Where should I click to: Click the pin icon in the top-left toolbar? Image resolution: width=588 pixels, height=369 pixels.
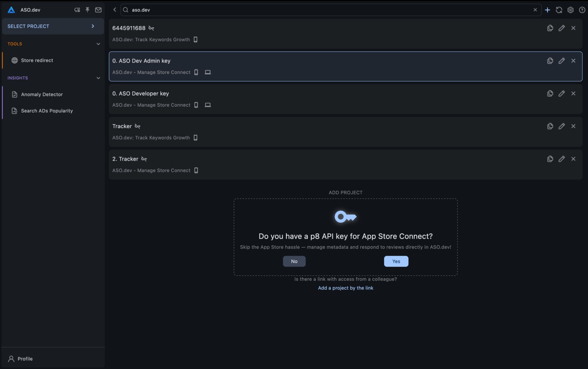pyautogui.click(x=87, y=9)
